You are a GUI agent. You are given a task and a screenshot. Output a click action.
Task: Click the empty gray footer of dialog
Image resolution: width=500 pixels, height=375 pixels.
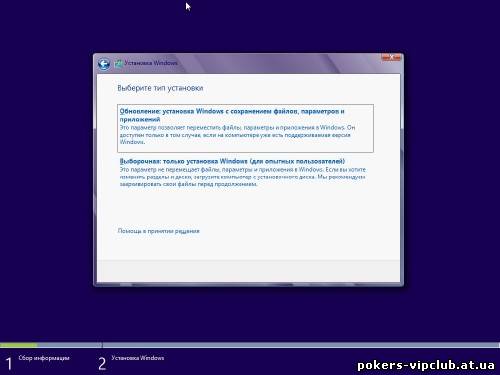click(x=248, y=271)
